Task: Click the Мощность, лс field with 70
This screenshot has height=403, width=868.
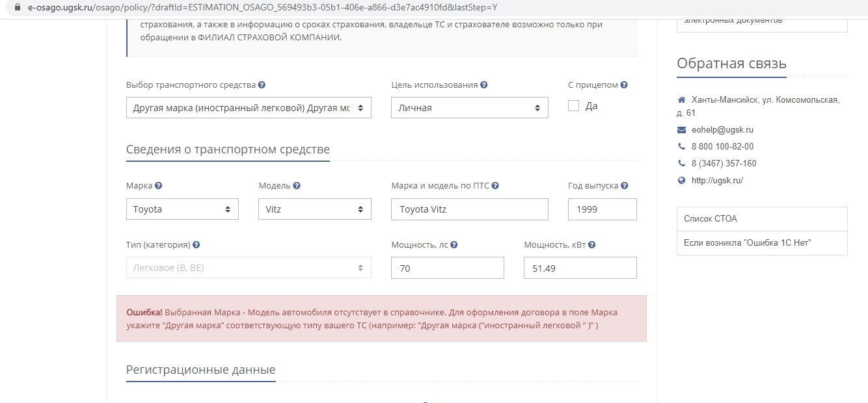Action: pyautogui.click(x=448, y=268)
